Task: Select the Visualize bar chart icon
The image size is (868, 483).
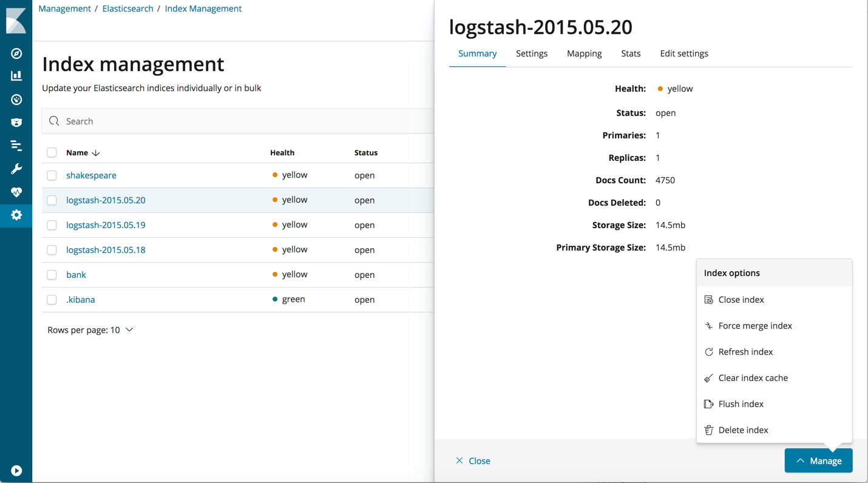Action: pyautogui.click(x=16, y=76)
